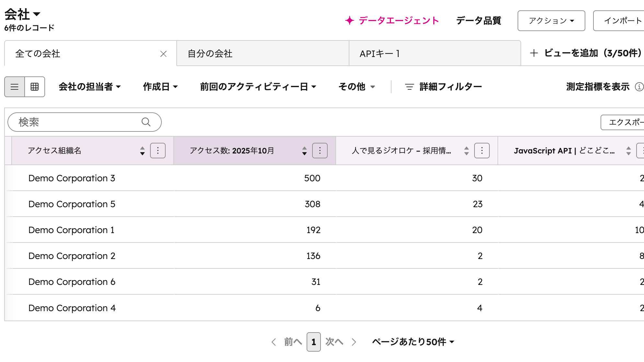Go to next page 次へ
Screen dimensions: 644x362
pos(341,342)
